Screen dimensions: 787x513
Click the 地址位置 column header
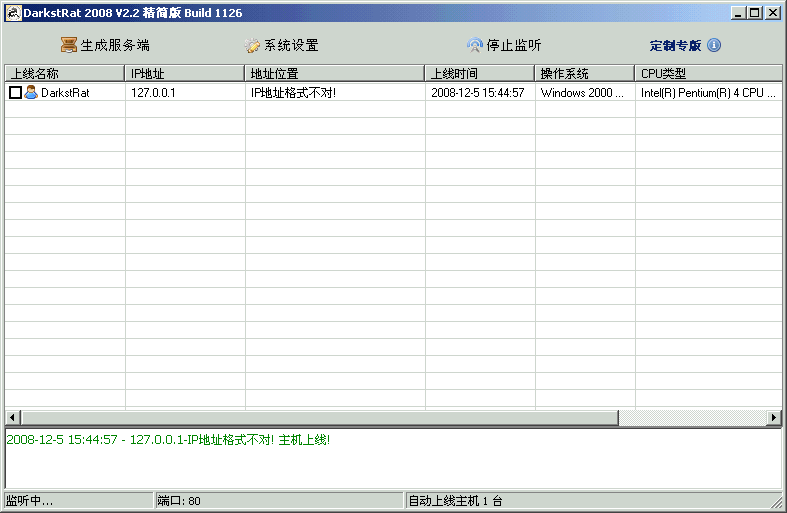(335, 74)
